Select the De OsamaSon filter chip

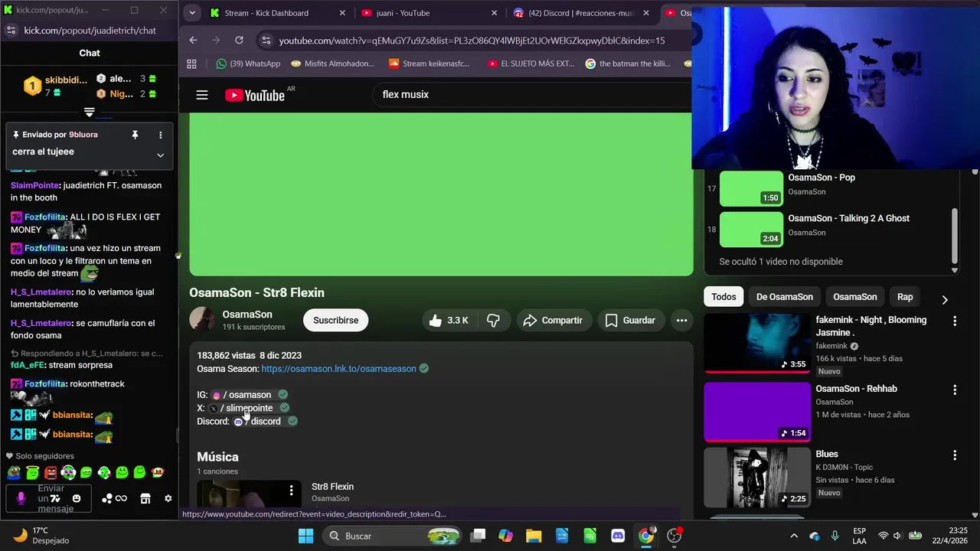[x=785, y=297]
